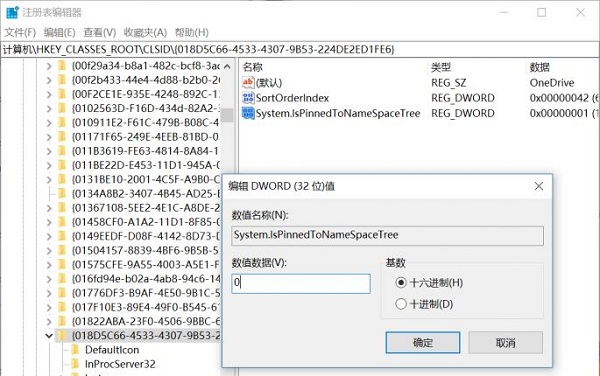
Task: Click tree pane scrollbar up arrow
Action: click(x=227, y=66)
